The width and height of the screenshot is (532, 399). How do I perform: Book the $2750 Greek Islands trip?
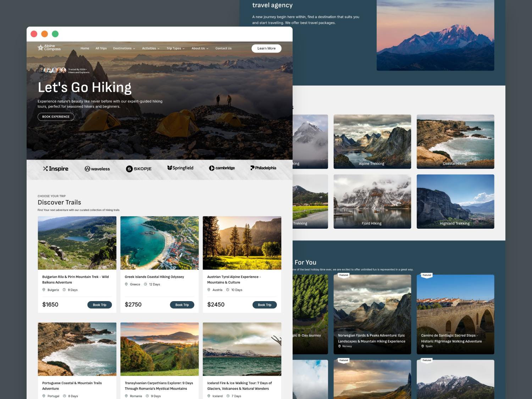182,305
